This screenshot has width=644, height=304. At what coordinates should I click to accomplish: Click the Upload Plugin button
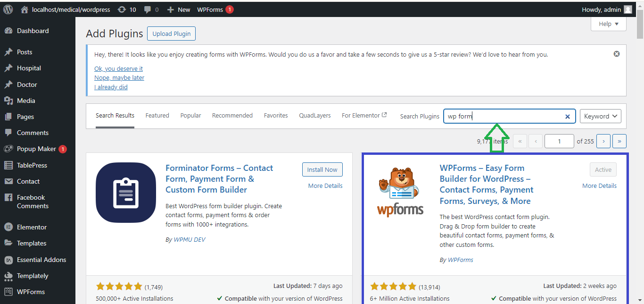click(172, 34)
